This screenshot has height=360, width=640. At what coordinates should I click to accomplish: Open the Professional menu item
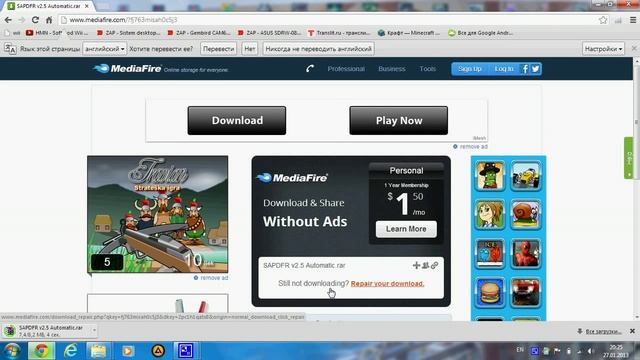click(346, 69)
